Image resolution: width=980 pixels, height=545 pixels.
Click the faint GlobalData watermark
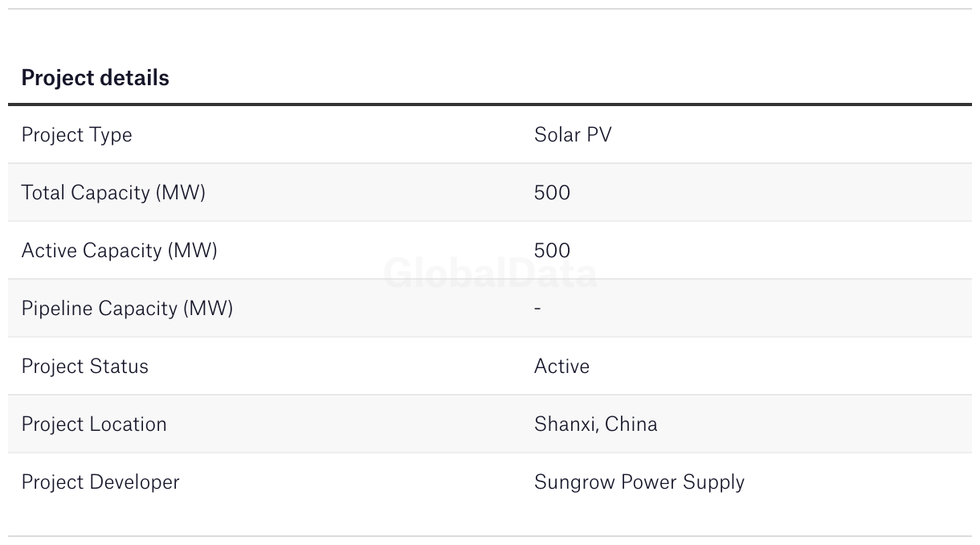pos(490,274)
